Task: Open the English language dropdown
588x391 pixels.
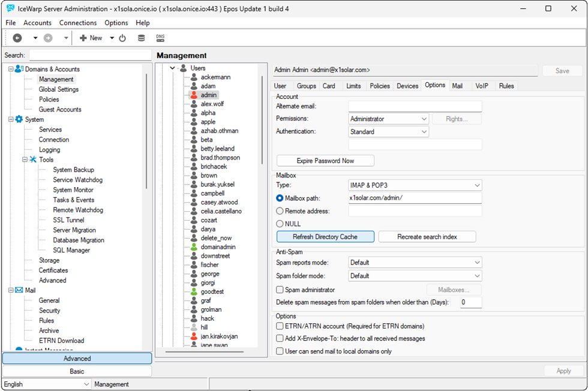Action: (x=47, y=384)
